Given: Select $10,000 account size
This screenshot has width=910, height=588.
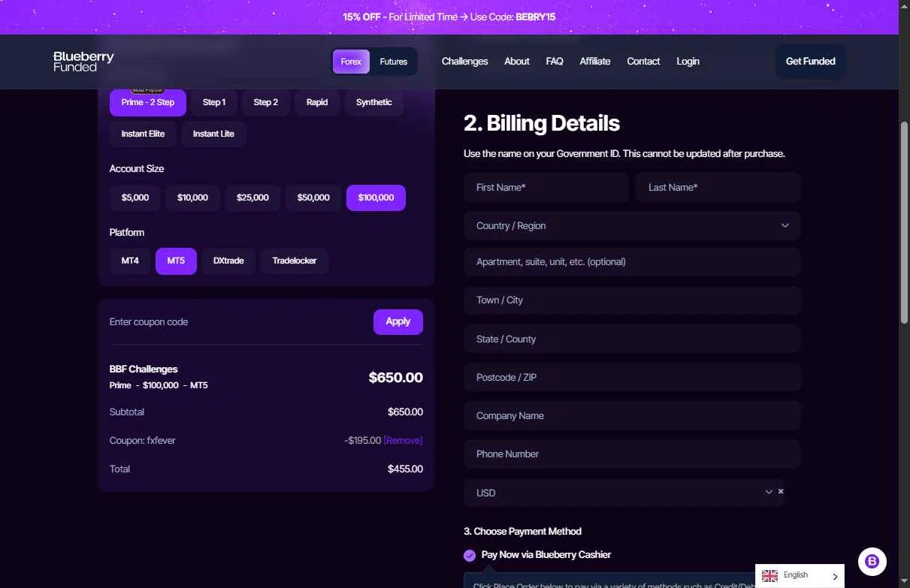Looking at the screenshot, I should pyautogui.click(x=192, y=198).
